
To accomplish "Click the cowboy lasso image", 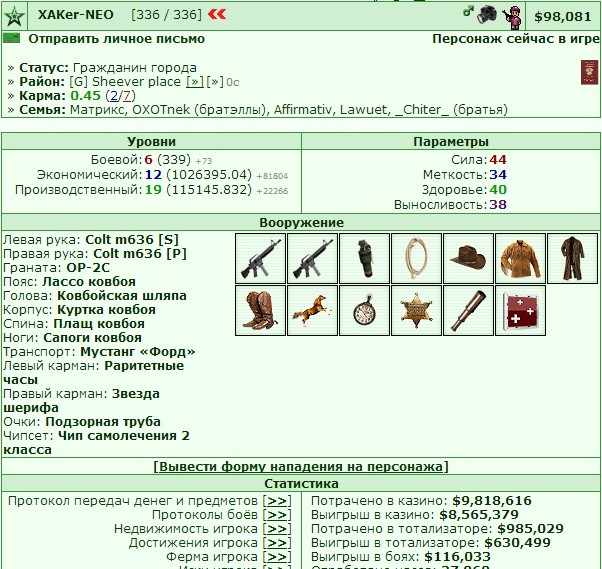I will 416,258.
